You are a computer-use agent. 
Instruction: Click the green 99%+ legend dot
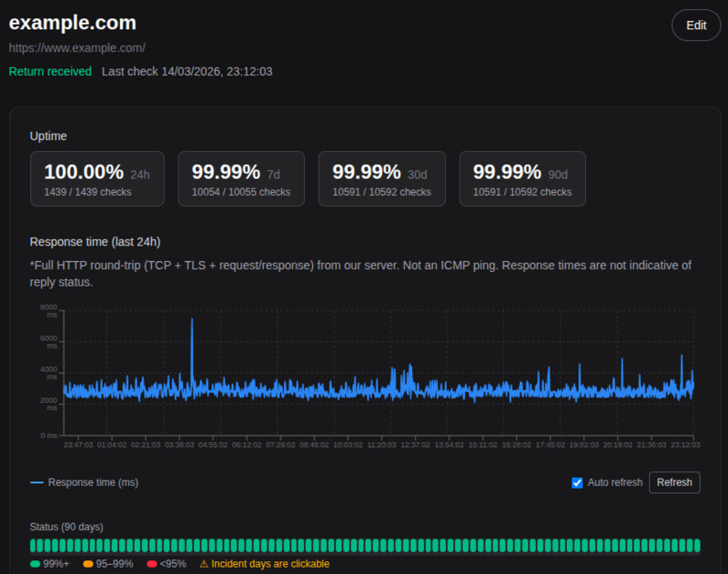pyautogui.click(x=36, y=563)
